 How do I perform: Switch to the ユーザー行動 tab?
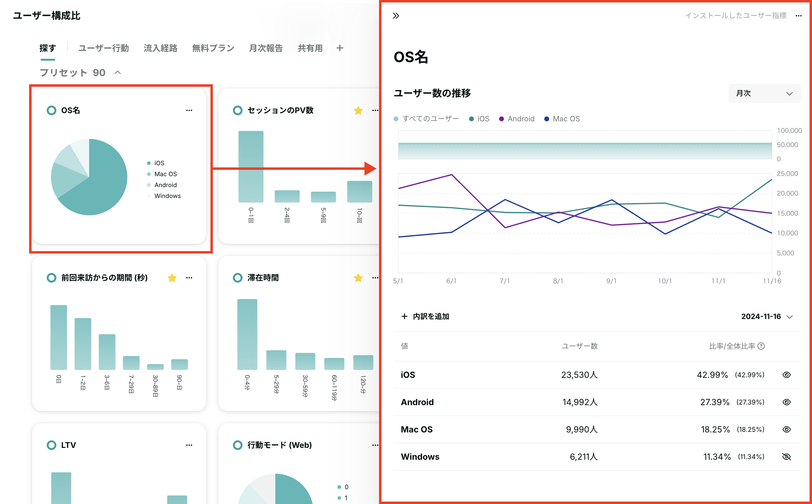pyautogui.click(x=104, y=48)
